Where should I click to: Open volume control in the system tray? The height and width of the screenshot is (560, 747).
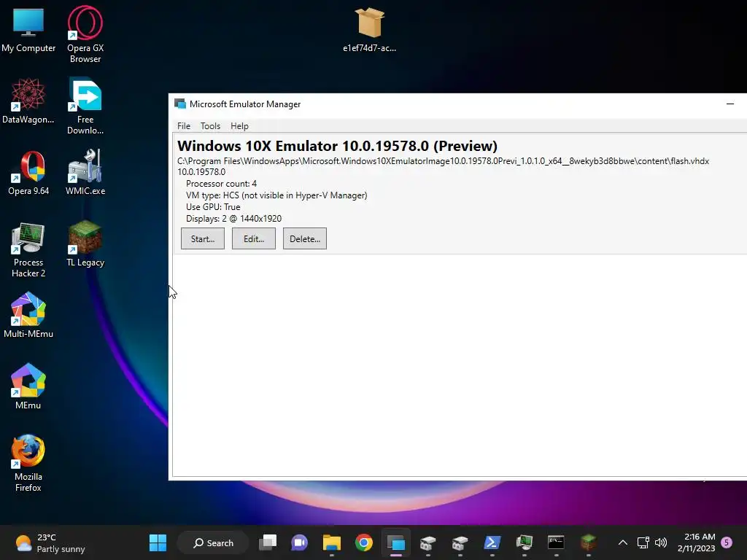(661, 542)
